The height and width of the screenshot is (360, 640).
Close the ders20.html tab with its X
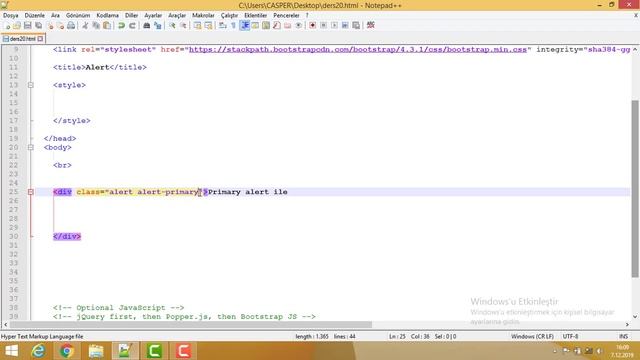click(x=40, y=39)
